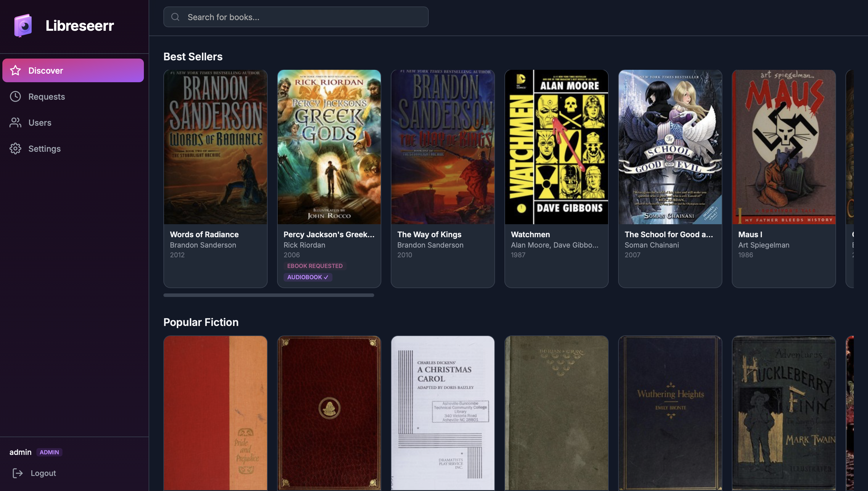
Task: Click author Rick Riordan
Action: (x=304, y=245)
